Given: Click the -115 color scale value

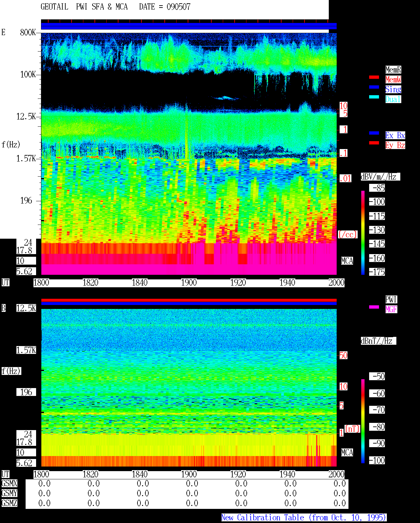Looking at the screenshot, I should point(377,216).
